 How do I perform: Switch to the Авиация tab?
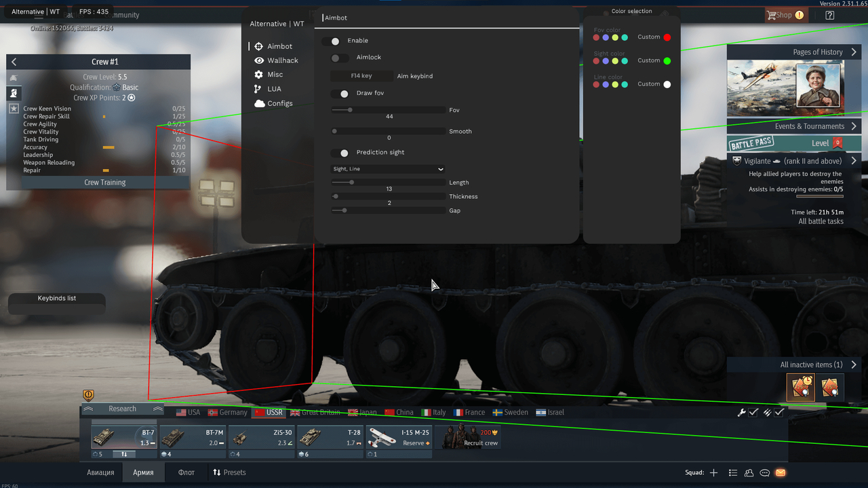100,472
